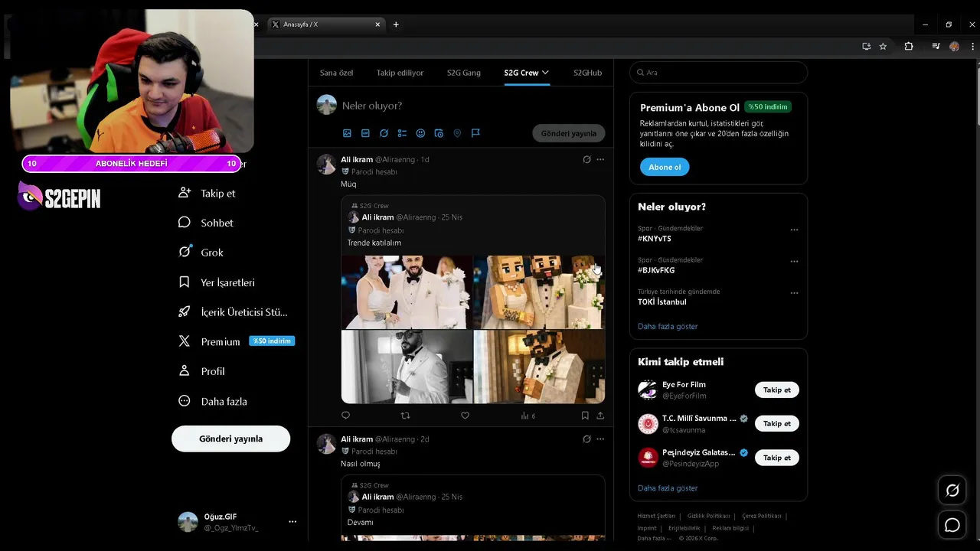Reply to the Müq post
Image resolution: width=980 pixels, height=551 pixels.
345,416
